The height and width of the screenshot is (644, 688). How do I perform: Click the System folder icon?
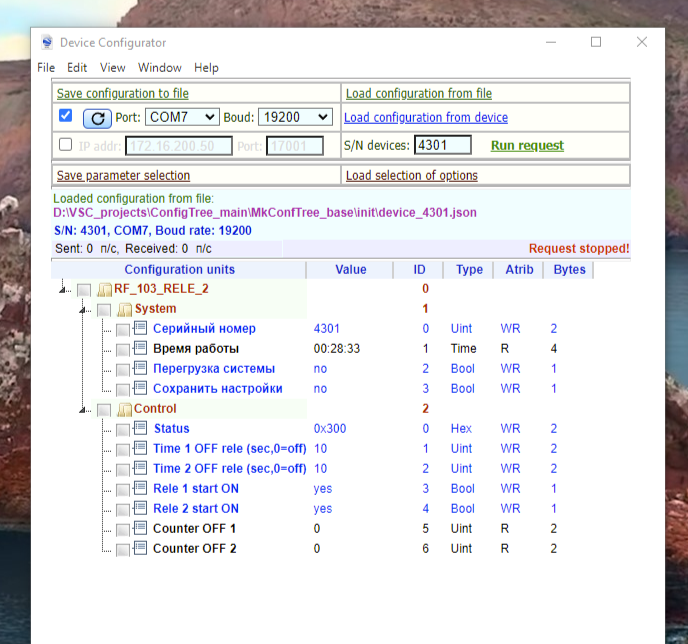pos(125,310)
